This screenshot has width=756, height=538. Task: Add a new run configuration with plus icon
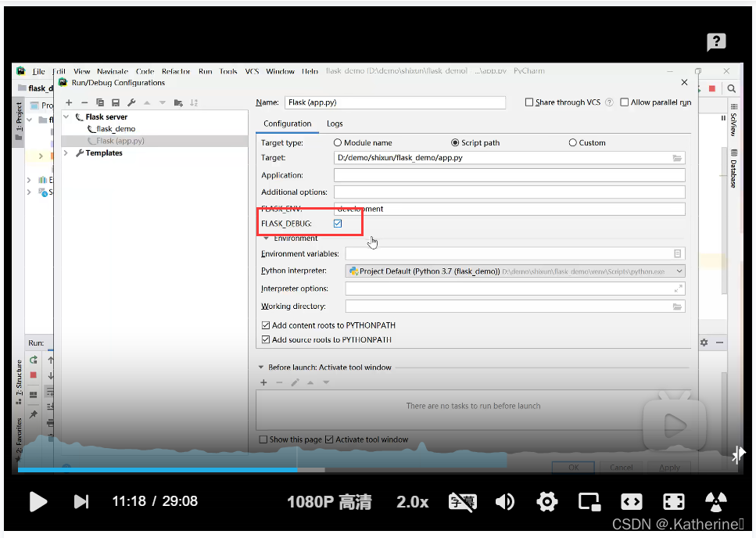pos(69,102)
